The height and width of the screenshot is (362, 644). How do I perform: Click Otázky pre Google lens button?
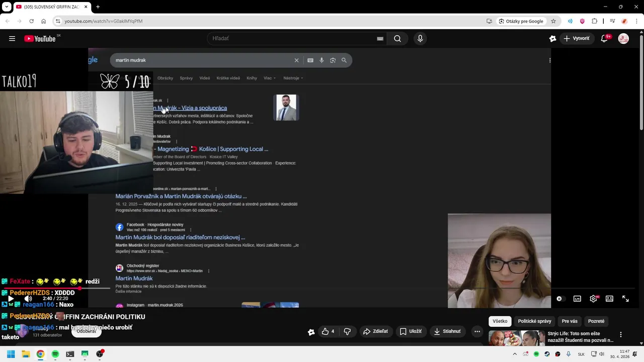(521, 21)
